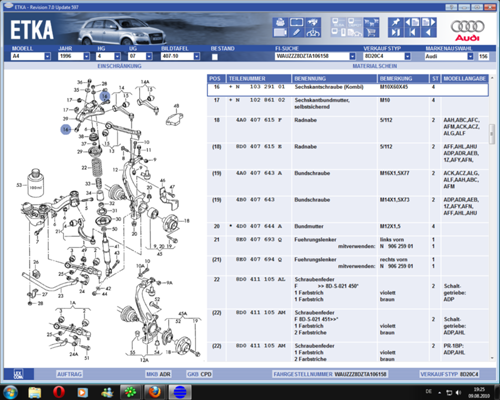Viewport: 500px width, 400px height.
Task: Show hidden tray icons arrow
Action: point(440,393)
